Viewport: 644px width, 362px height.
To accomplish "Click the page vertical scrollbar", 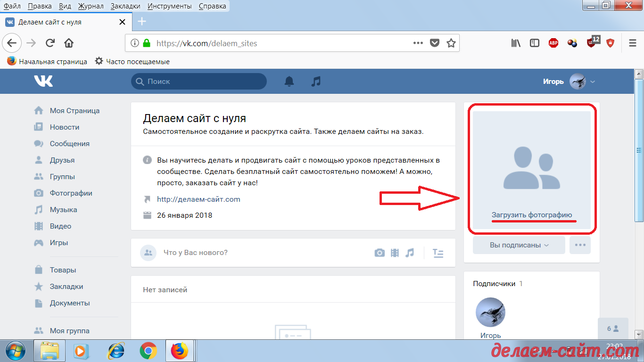I will coord(639,151).
